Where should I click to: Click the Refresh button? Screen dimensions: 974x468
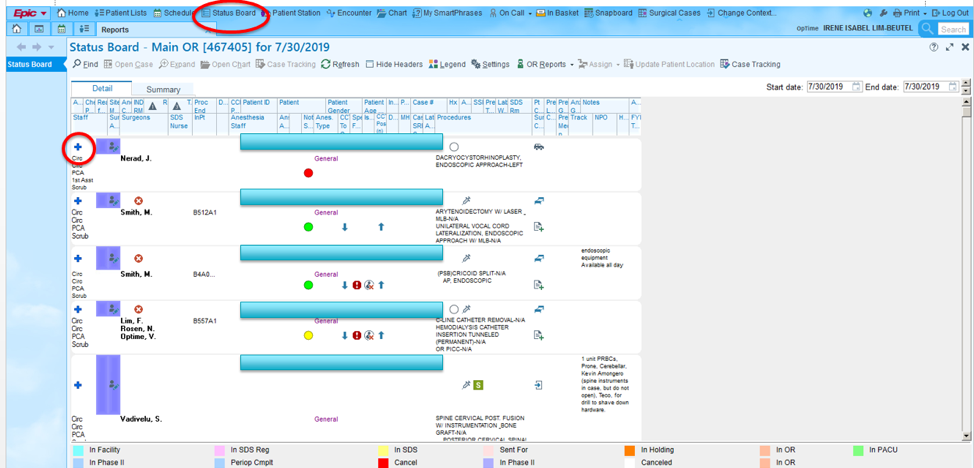click(340, 64)
